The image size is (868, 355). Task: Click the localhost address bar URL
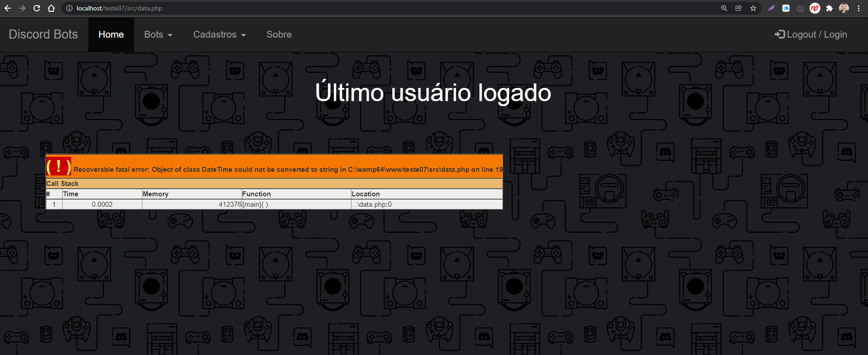[119, 8]
